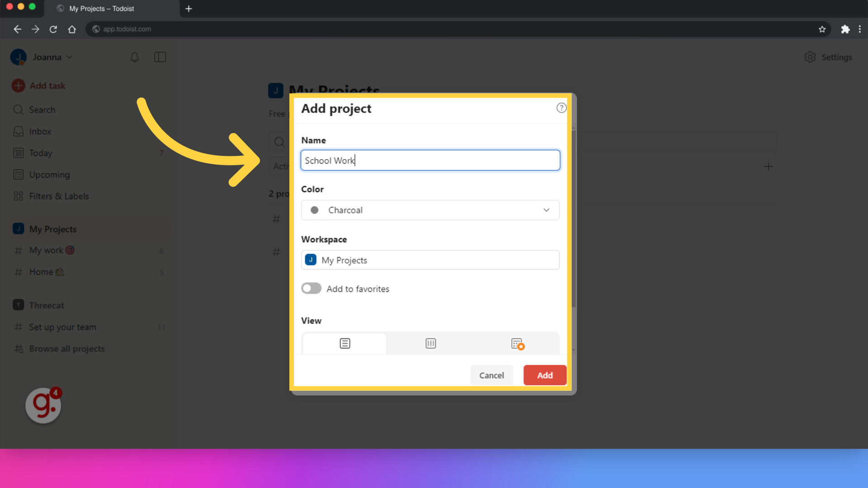Reload the page
The width and height of the screenshot is (868, 488).
pyautogui.click(x=53, y=29)
